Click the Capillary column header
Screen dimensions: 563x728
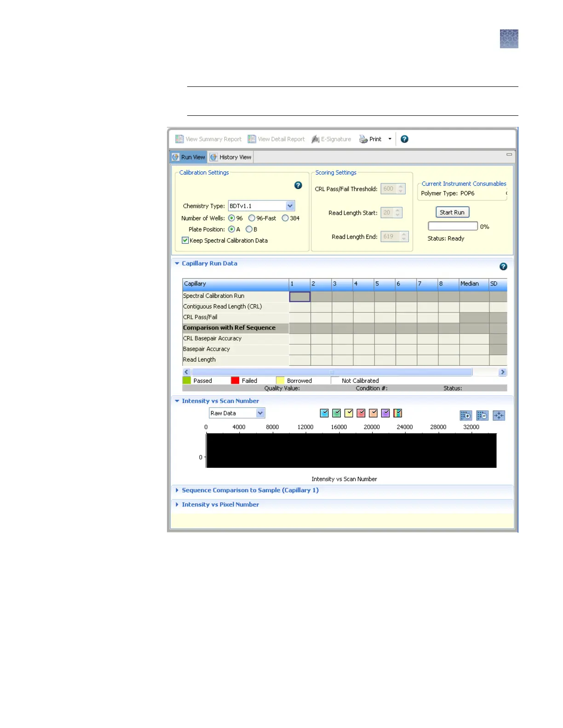click(236, 284)
